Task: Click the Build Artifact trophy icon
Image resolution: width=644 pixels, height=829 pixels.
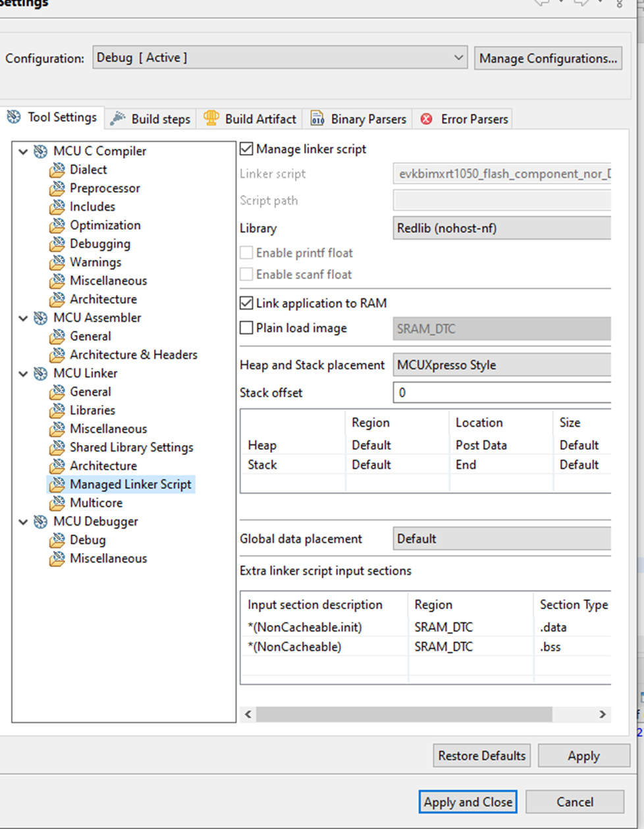Action: point(211,119)
